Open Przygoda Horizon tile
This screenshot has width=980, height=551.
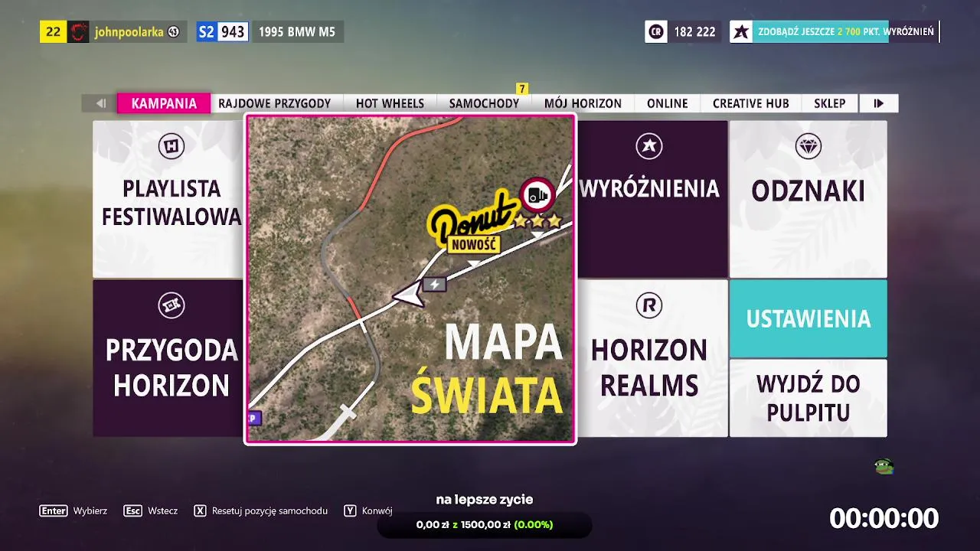[x=168, y=358]
